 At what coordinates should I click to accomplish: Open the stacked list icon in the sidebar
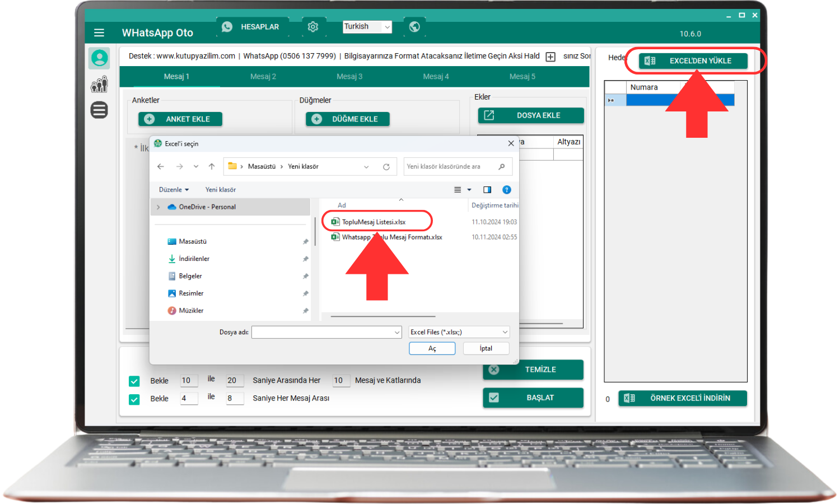(x=99, y=110)
